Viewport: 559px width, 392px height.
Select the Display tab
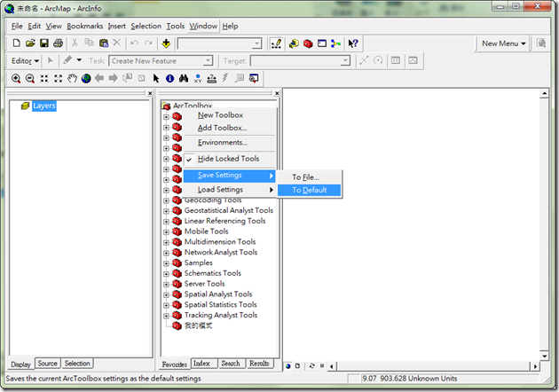click(20, 365)
